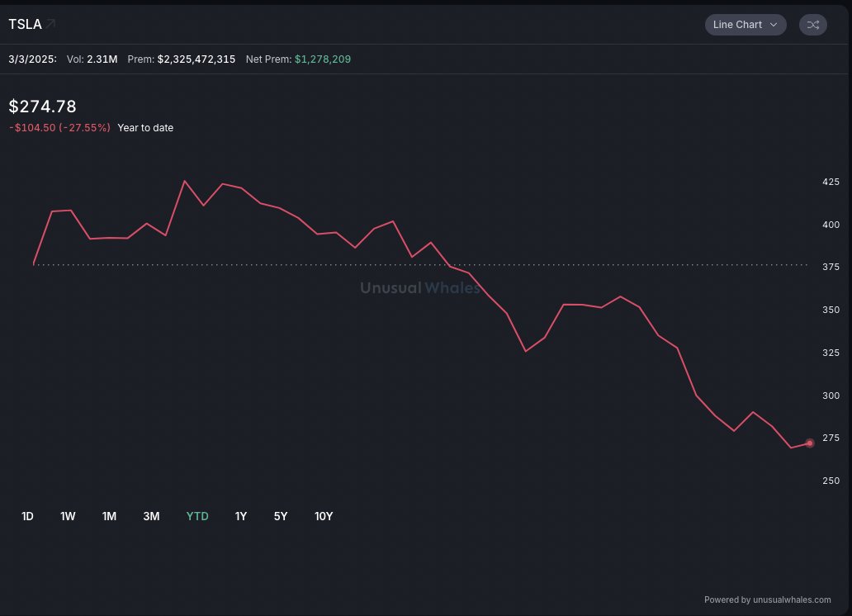Switch to the 1M chart view
This screenshot has height=616, width=852.
[x=109, y=515]
